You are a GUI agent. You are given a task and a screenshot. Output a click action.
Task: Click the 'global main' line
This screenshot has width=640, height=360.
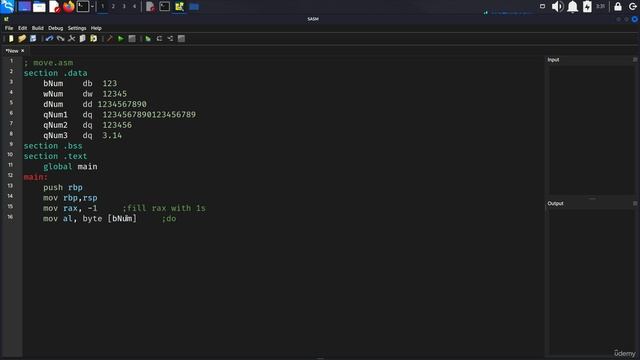[70, 167]
